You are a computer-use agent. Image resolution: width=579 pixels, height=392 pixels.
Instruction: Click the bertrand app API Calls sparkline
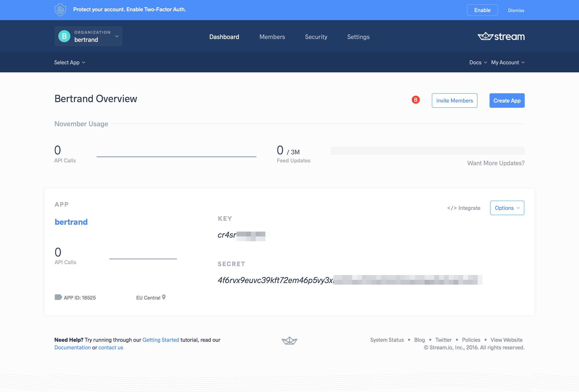(x=143, y=259)
